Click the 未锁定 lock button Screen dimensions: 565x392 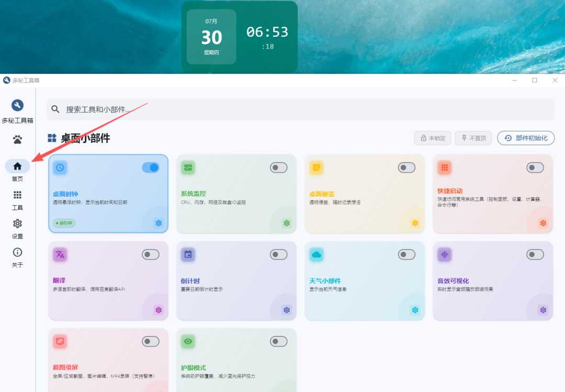click(x=433, y=138)
